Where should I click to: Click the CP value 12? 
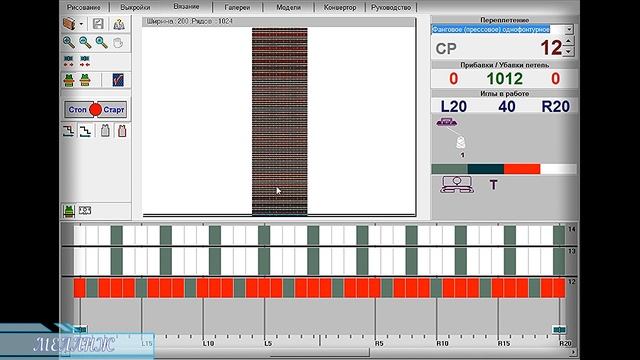tap(551, 48)
